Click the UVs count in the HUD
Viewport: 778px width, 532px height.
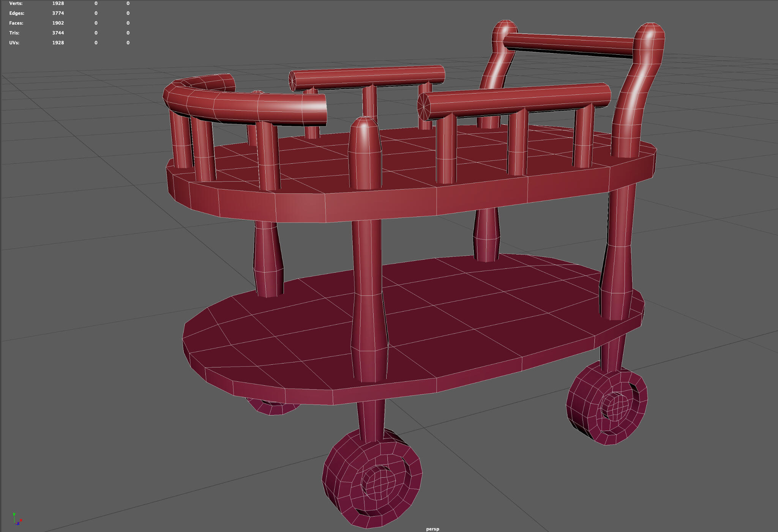point(57,42)
